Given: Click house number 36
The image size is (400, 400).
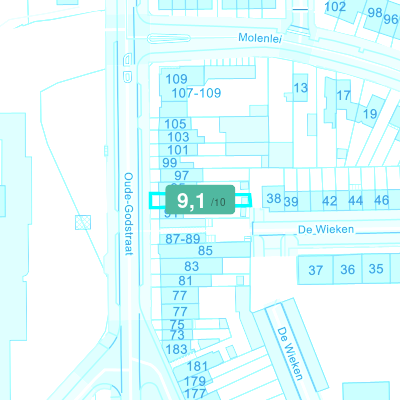Looking at the screenshot, I should pos(347,269).
